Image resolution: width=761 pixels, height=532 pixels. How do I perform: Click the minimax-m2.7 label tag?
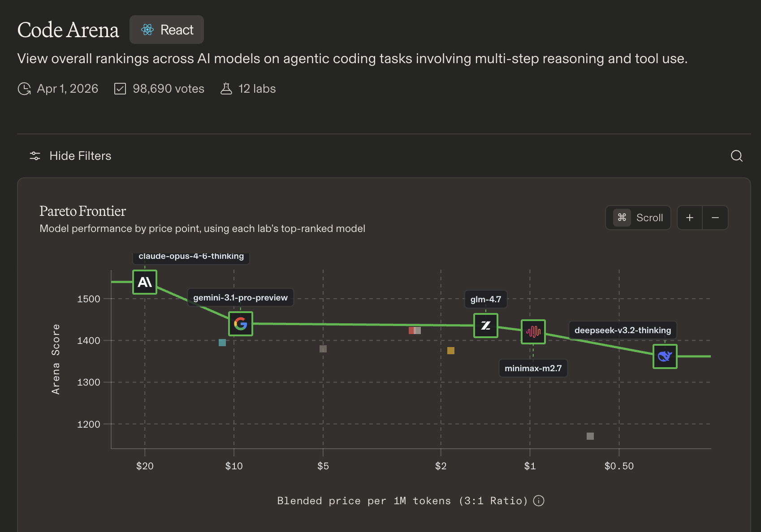tap(533, 369)
